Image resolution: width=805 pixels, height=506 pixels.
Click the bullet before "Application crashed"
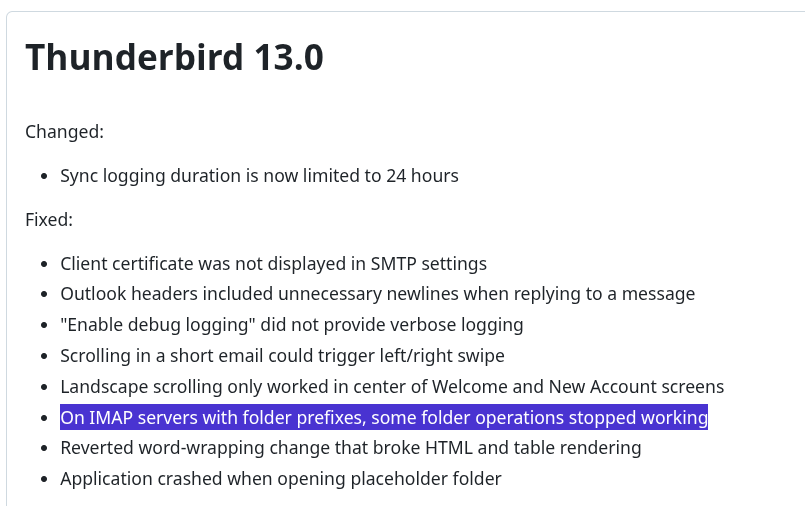(44, 480)
